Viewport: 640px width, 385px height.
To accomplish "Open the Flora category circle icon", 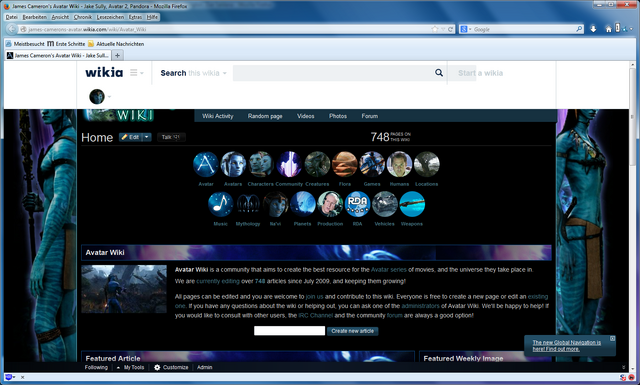I will 344,165.
